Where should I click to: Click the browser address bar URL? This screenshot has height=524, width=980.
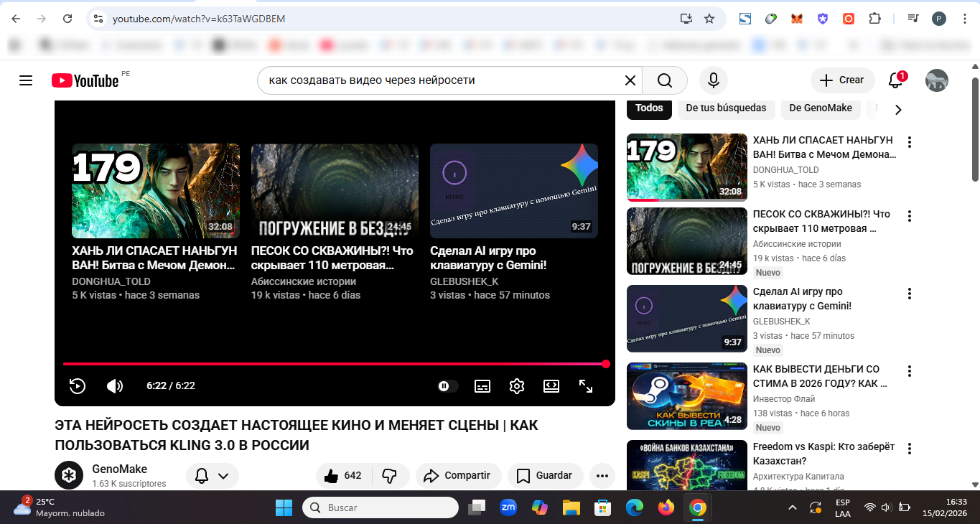(199, 19)
